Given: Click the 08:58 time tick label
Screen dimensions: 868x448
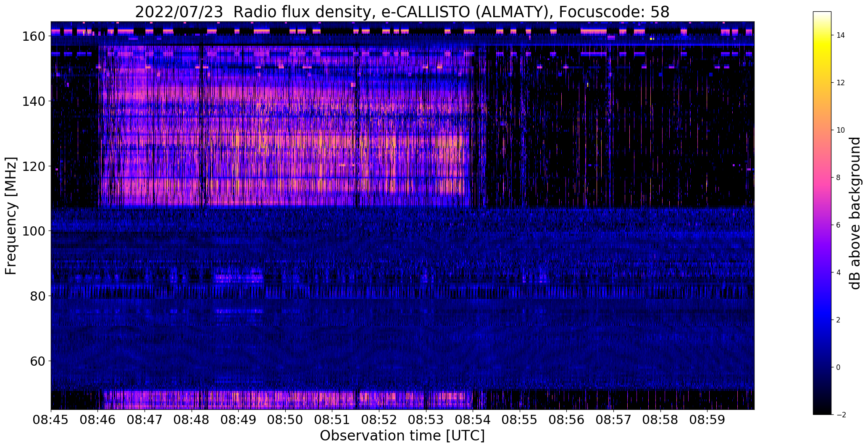Looking at the screenshot, I should coord(660,419).
